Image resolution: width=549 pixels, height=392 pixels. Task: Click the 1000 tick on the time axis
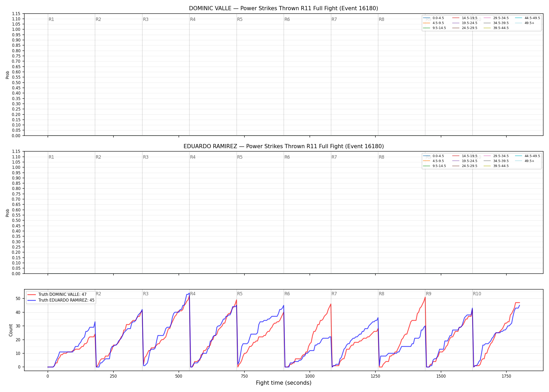310,376
